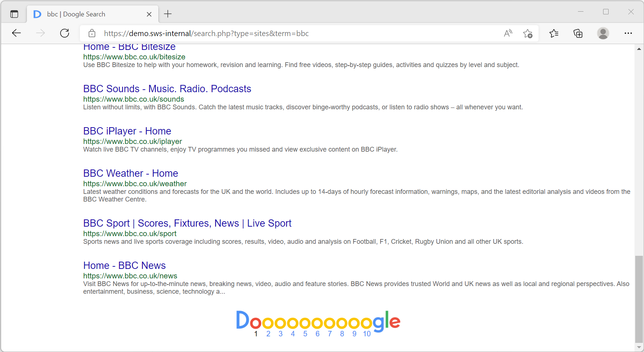Screen dimensions: 644x352
Task: Open Home - BBC Bitesize result
Action: point(130,47)
